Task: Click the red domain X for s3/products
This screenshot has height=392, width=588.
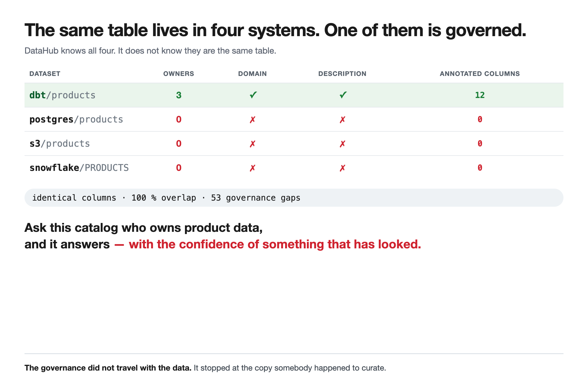Action: click(252, 144)
